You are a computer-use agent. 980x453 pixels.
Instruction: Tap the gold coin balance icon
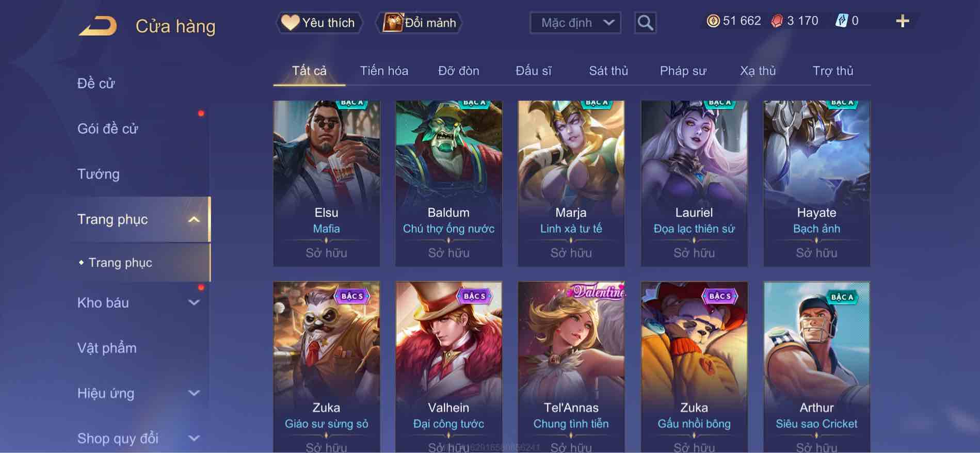click(x=713, y=21)
